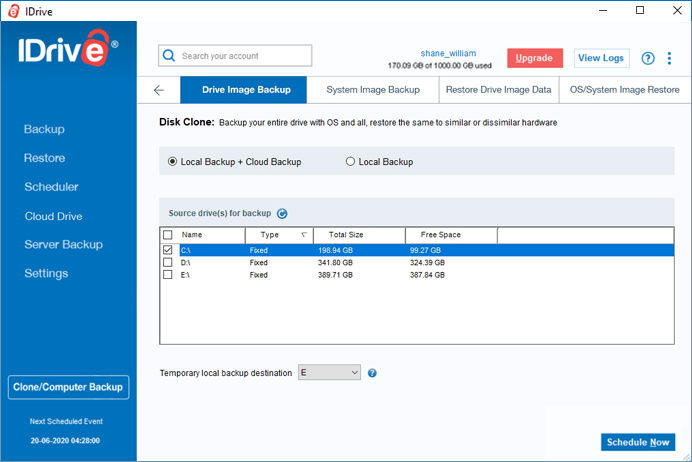Open the three-dot more options menu

click(669, 58)
